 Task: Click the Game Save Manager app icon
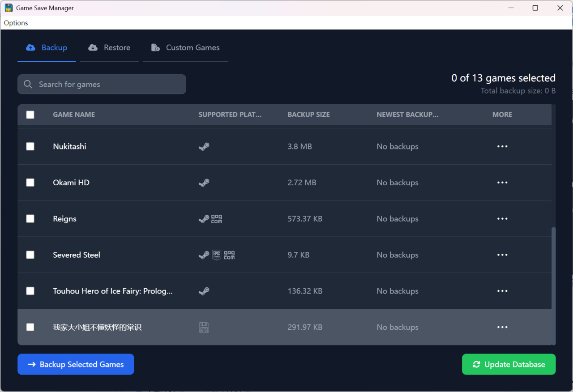pos(9,8)
